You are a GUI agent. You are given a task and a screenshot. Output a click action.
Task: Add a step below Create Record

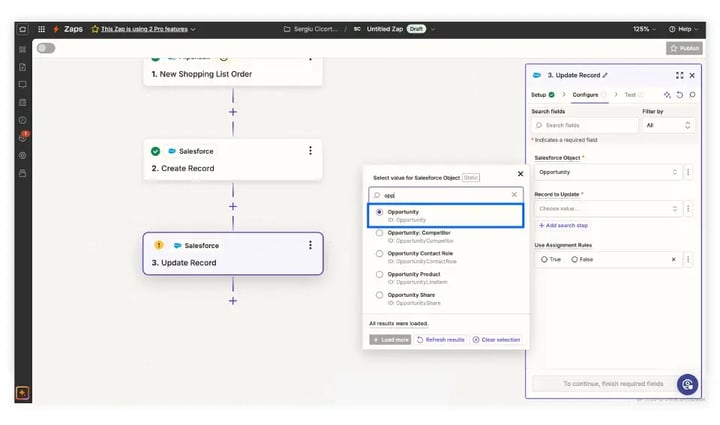pos(233,207)
